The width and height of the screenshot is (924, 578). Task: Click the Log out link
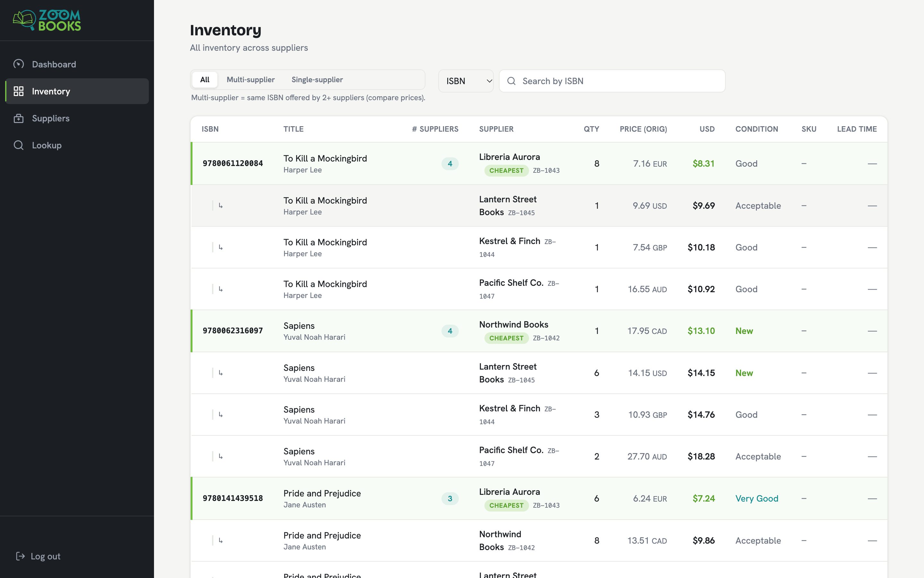tap(38, 556)
